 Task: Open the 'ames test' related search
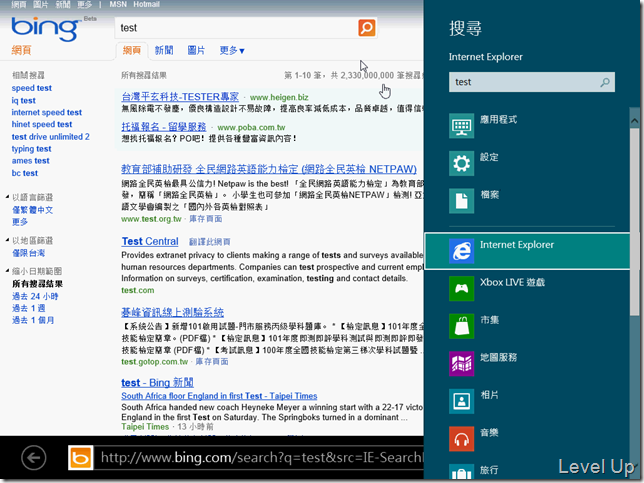coord(30,161)
